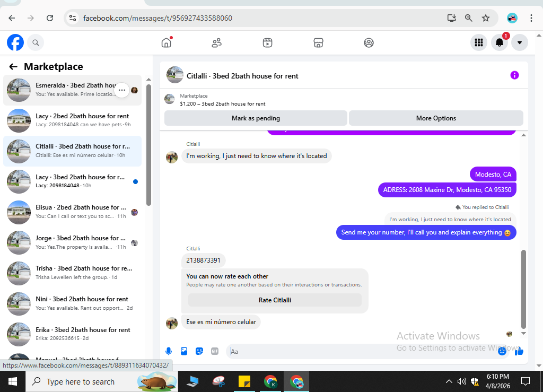Click the Ese es mi número celular message
Viewport: 543px width, 392px height.
click(x=221, y=321)
